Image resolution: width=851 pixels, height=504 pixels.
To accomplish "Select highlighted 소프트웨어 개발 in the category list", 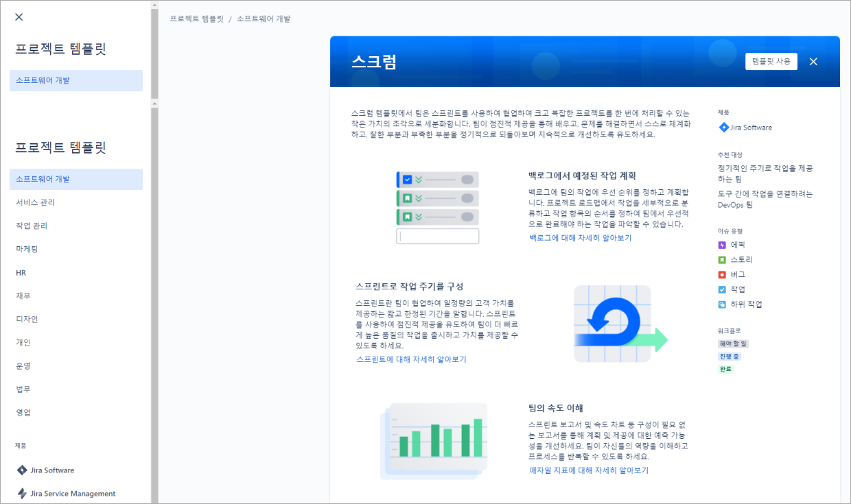I will coord(76,179).
